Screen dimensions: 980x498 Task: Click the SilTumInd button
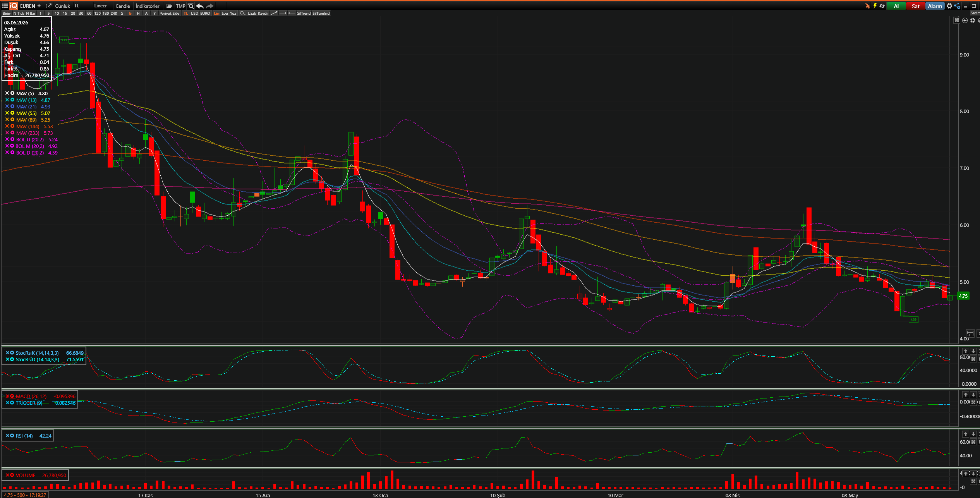coord(321,13)
